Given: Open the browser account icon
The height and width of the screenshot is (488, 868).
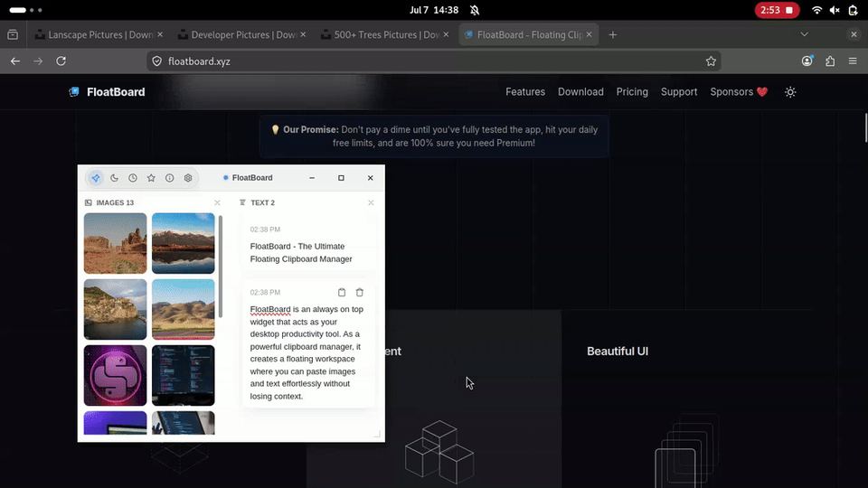Looking at the screenshot, I should click(x=807, y=61).
